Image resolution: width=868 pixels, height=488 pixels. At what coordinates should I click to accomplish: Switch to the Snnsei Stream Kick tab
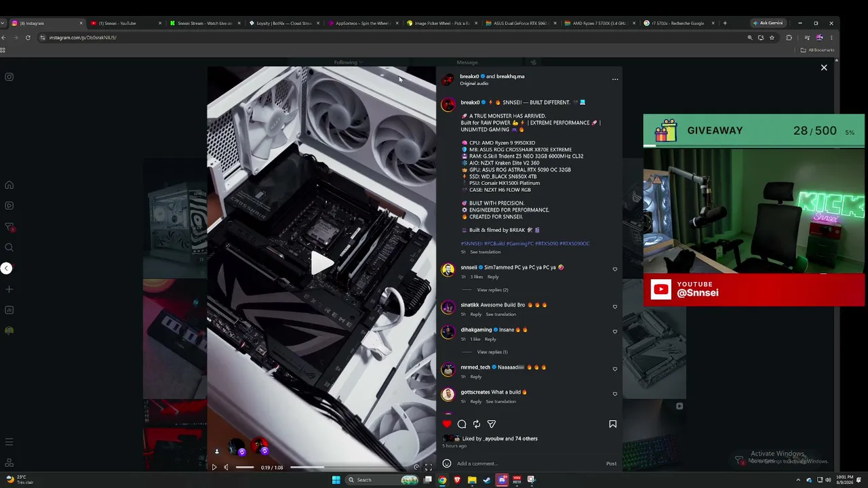tap(205, 23)
